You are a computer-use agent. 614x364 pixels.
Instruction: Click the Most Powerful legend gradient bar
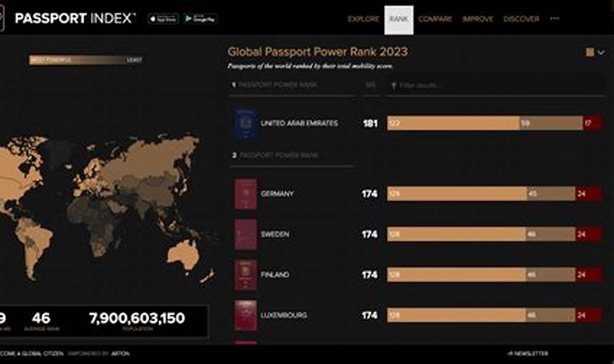(x=85, y=60)
